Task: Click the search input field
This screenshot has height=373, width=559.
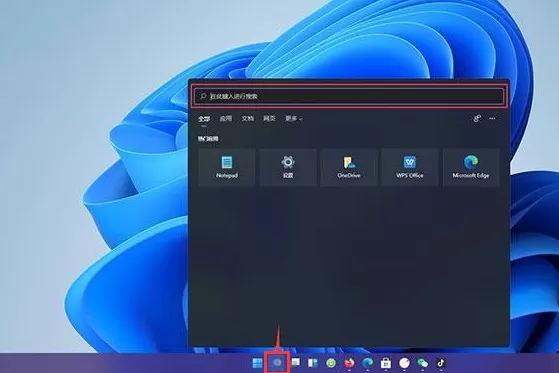Action: pyautogui.click(x=349, y=96)
